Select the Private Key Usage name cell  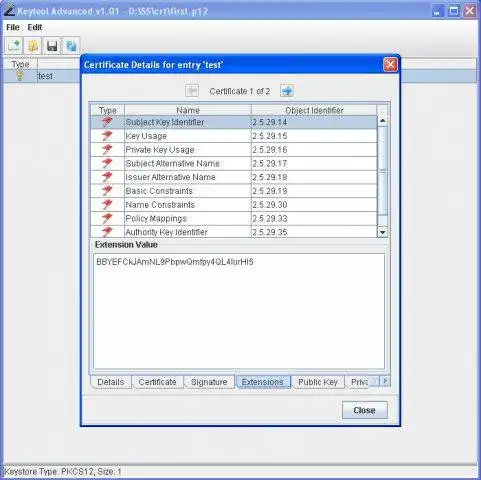pyautogui.click(x=188, y=149)
